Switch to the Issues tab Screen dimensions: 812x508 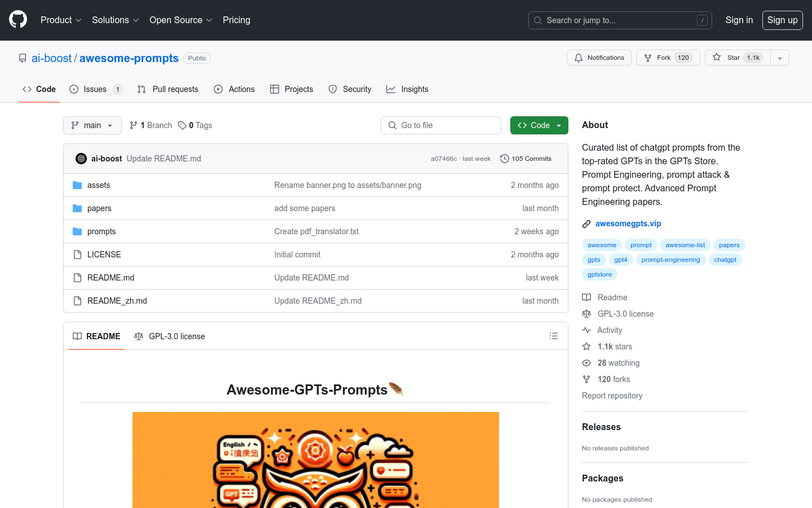tap(96, 89)
